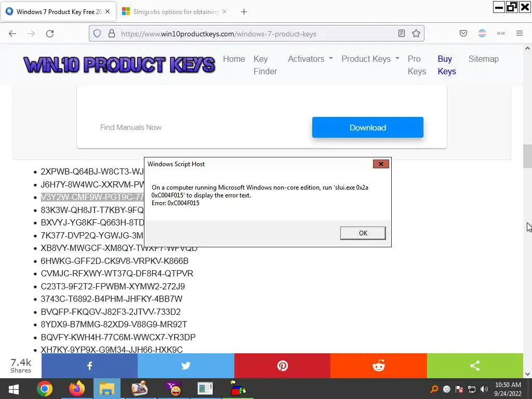
Task: Click key J6H7Y-8W4WC-XXRVM
Action: click(92, 184)
